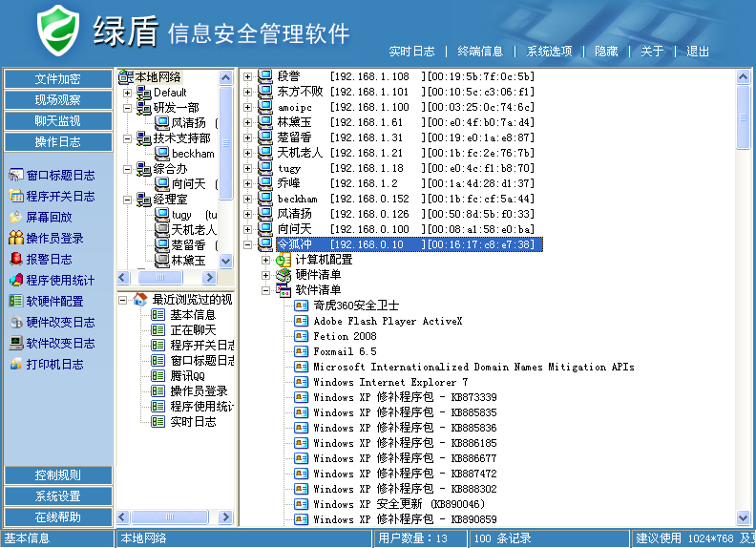Click 关于 in the top menu
Viewport: 756px width, 548px height.
pos(652,52)
